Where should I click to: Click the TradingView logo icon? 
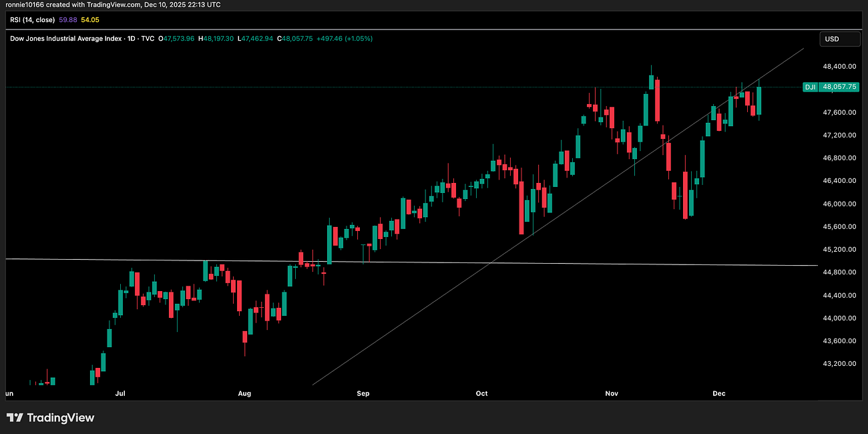pyautogui.click(x=15, y=417)
